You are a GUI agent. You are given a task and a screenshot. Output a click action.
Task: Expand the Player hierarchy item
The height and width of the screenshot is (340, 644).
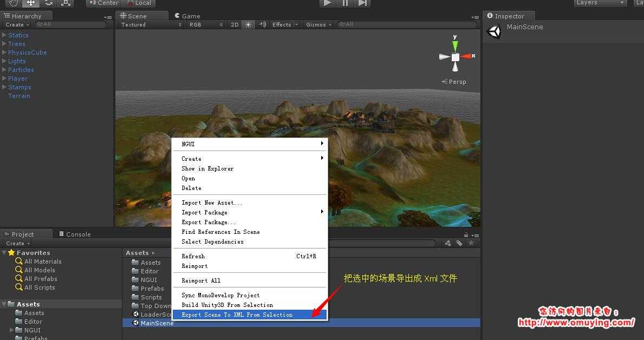[4, 78]
